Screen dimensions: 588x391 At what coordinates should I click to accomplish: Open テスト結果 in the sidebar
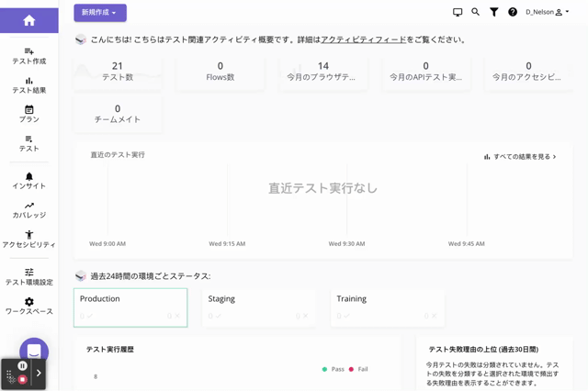pos(28,85)
